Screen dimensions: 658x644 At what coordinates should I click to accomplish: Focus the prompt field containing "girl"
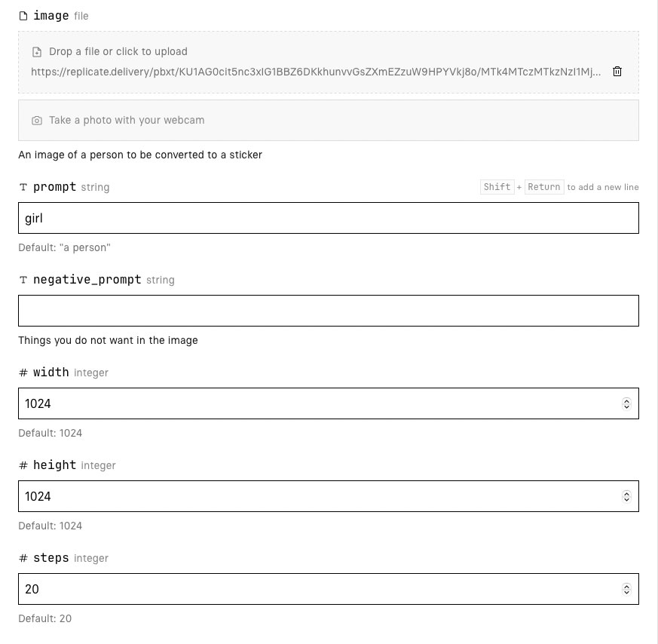pos(328,218)
